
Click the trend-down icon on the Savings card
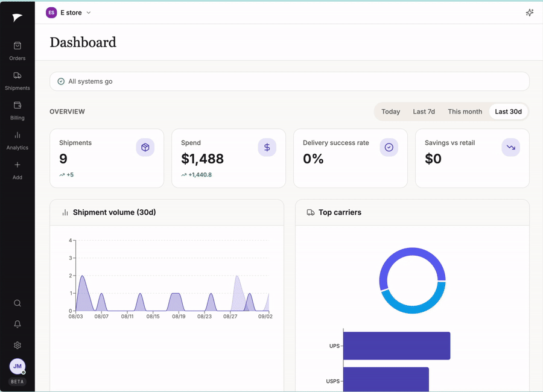511,147
